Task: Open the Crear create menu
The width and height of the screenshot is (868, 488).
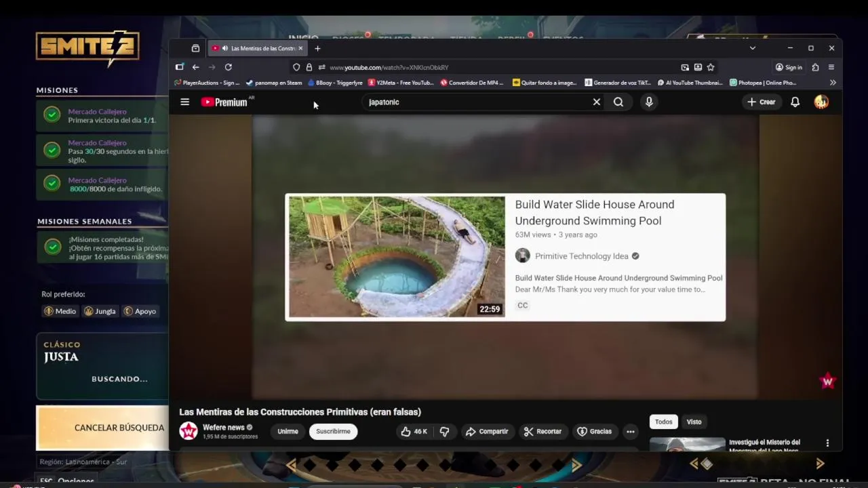Action: [x=762, y=102]
